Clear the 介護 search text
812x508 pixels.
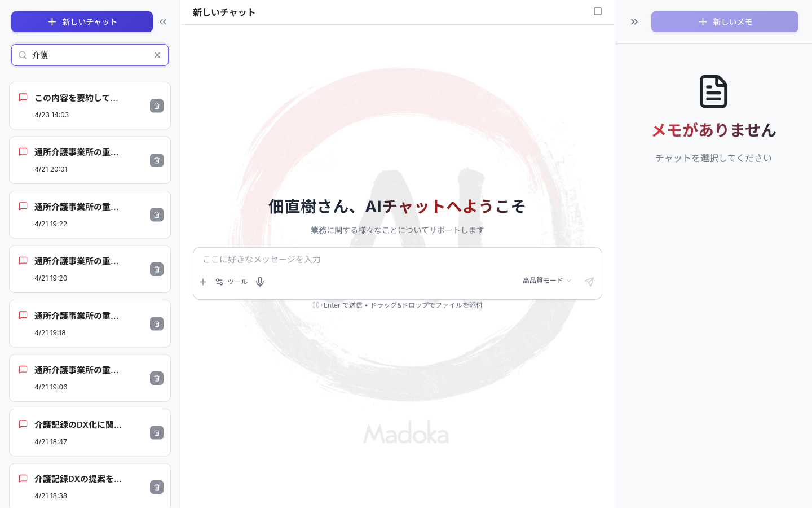pyautogui.click(x=157, y=55)
